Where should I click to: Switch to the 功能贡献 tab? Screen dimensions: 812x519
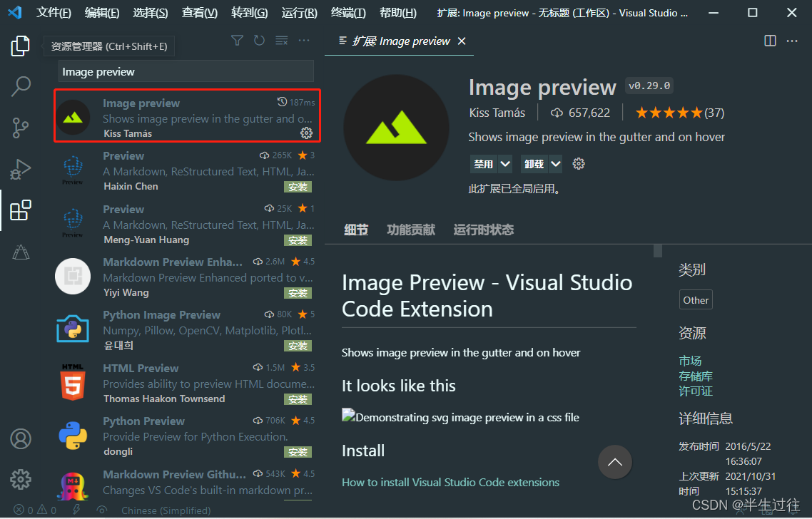(x=411, y=230)
